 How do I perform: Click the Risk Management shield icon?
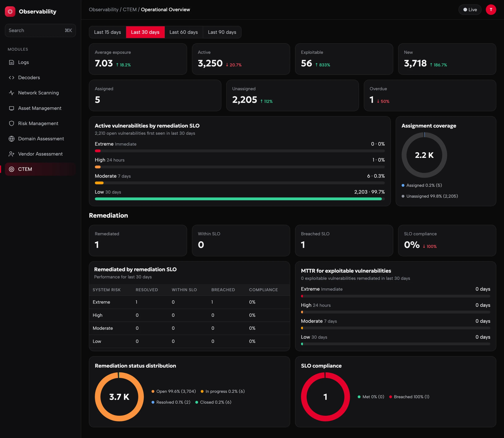(12, 123)
